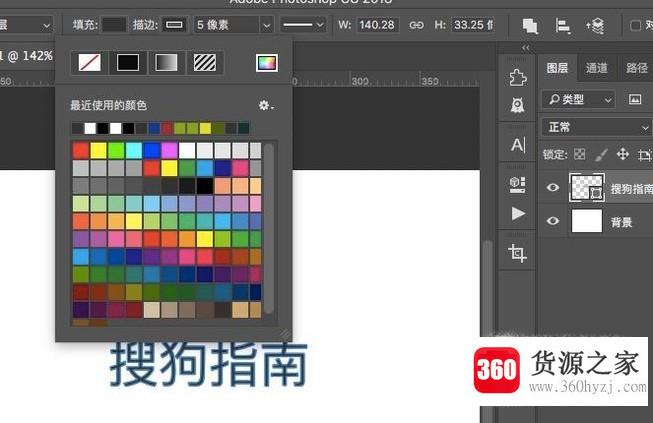Choose the Gradient fill type
Image resolution: width=653 pixels, height=423 pixels.
pyautogui.click(x=166, y=63)
